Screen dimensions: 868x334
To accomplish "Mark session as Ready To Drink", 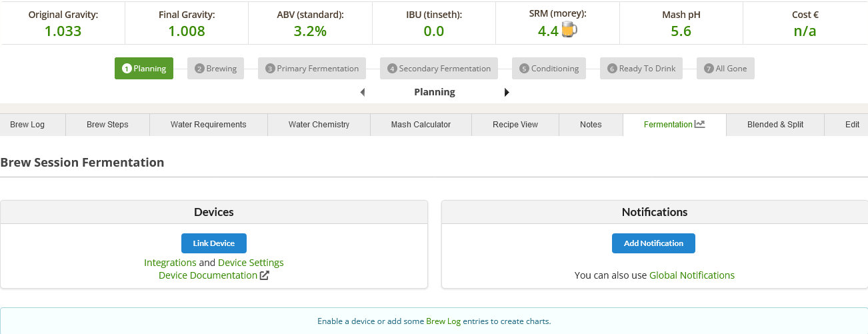I will coord(641,69).
